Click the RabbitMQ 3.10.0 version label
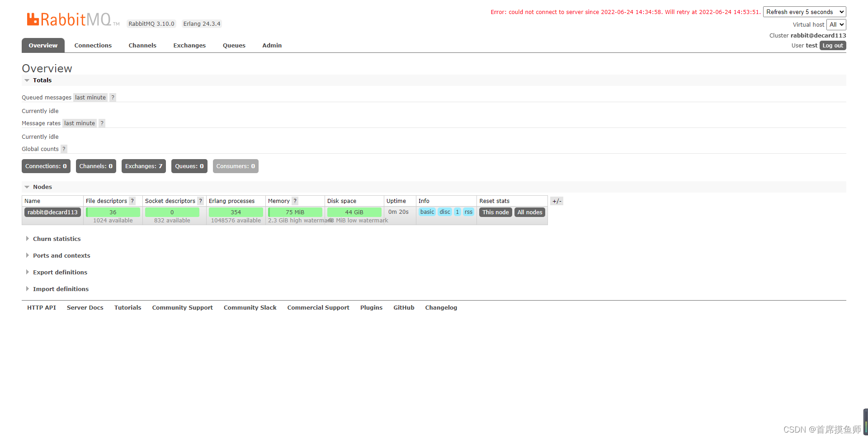 point(151,24)
